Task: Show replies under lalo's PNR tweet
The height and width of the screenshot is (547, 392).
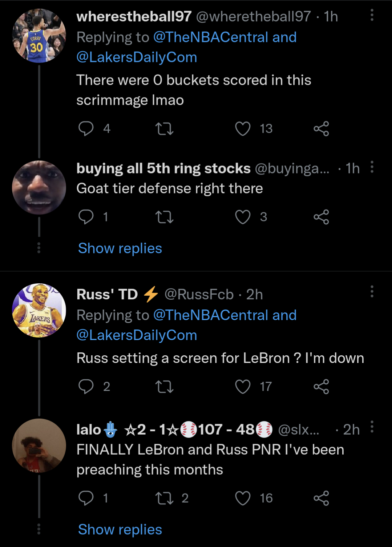Action: 120,530
